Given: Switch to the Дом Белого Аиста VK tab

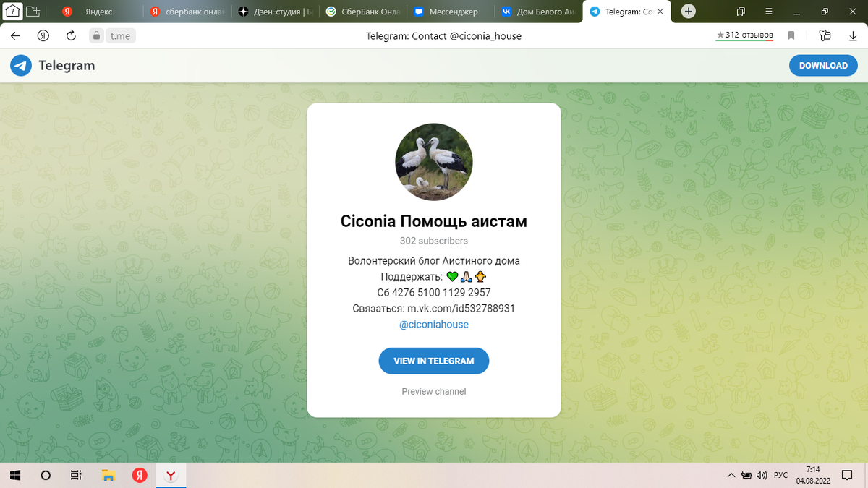Looking at the screenshot, I should (539, 12).
